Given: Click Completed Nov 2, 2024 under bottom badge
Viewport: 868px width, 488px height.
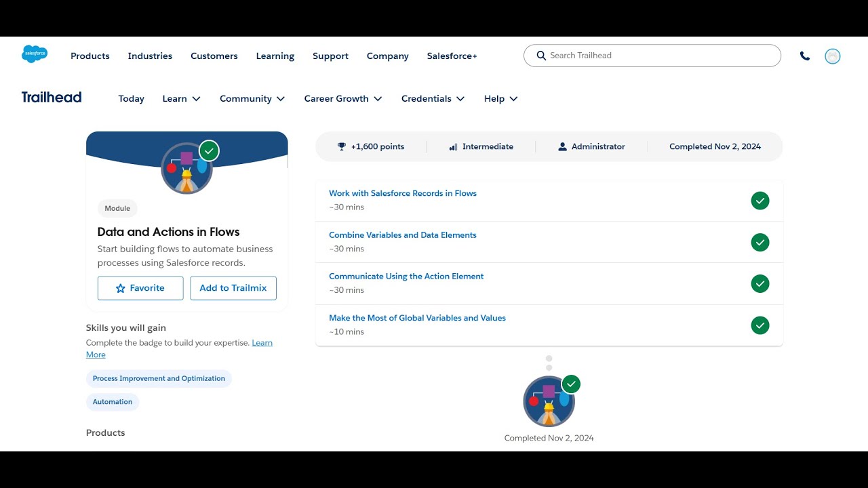Looking at the screenshot, I should [549, 439].
